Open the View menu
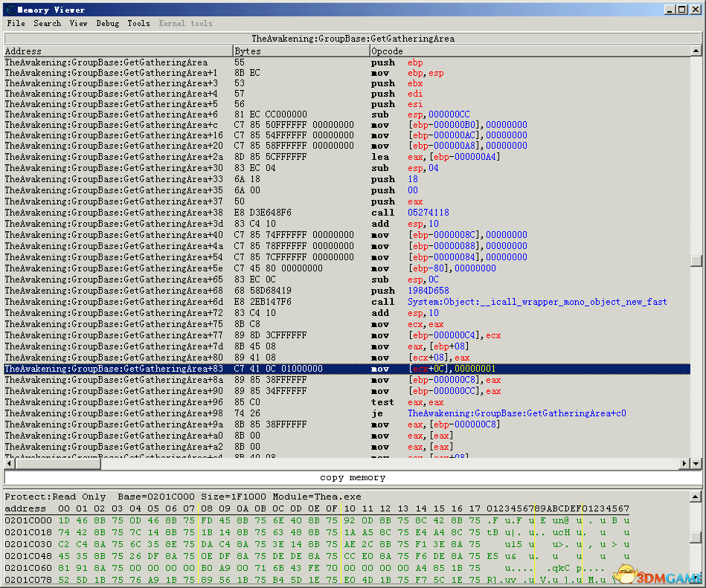 [78, 23]
